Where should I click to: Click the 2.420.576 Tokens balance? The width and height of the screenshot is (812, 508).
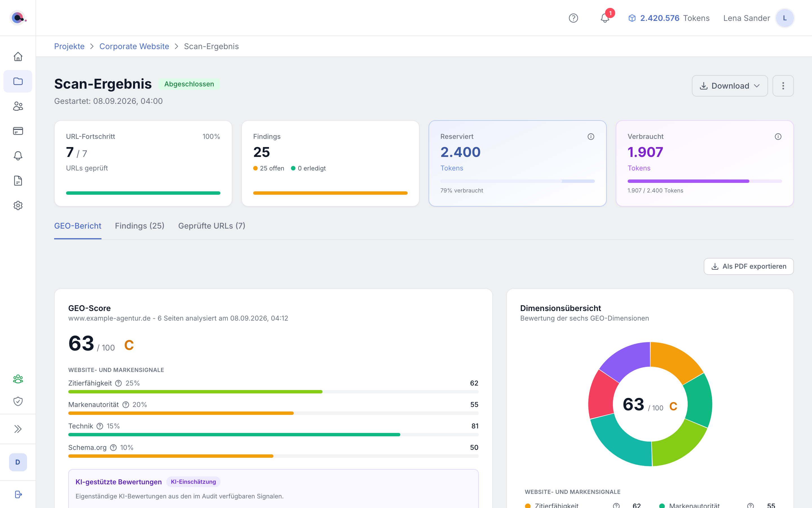(x=669, y=18)
